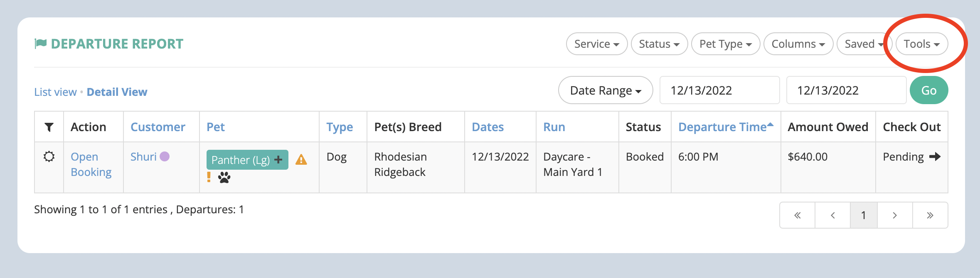Open the Pet Type dropdown
980x278 pixels.
coord(726,44)
